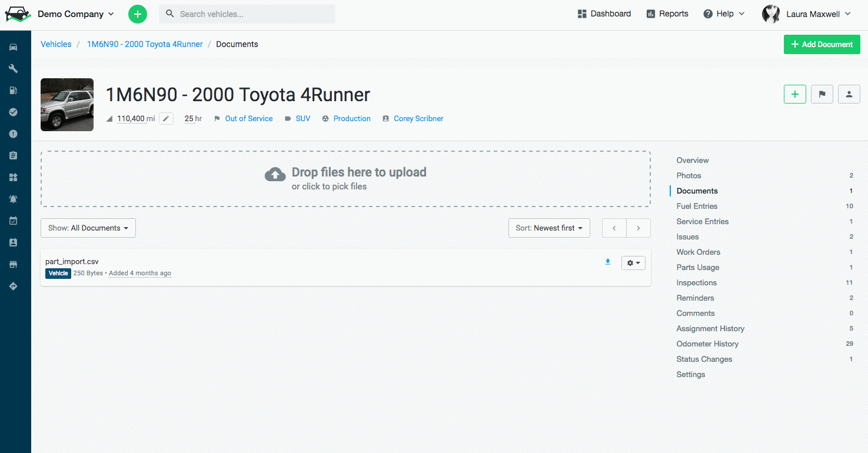Switch to the Fuel Entries section
Image resolution: width=868 pixels, height=453 pixels.
click(697, 206)
